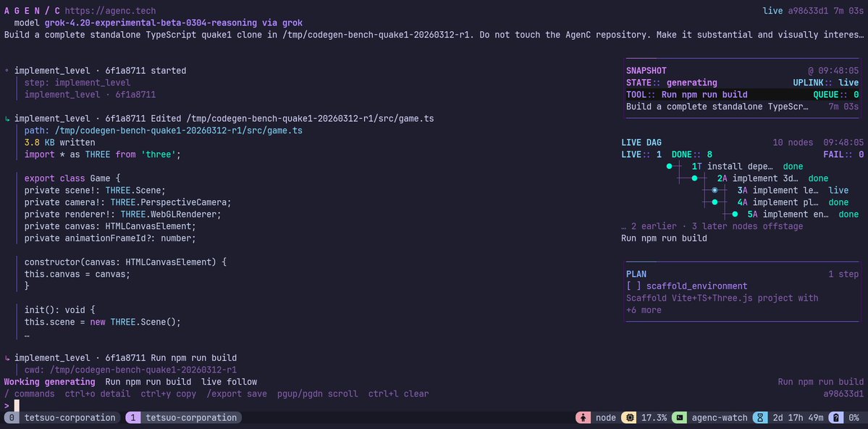Click the 'cwd:' line under Run npm run build
868x429 pixels.
tap(130, 370)
